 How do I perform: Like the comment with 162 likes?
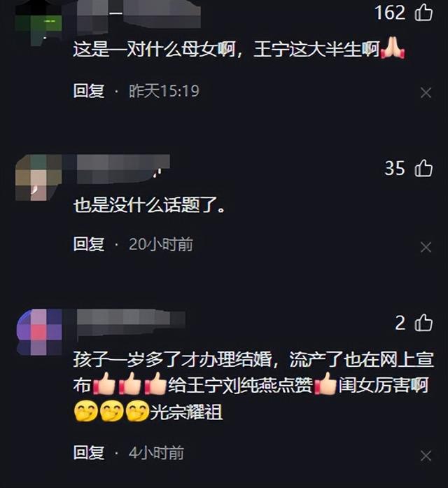(x=423, y=13)
